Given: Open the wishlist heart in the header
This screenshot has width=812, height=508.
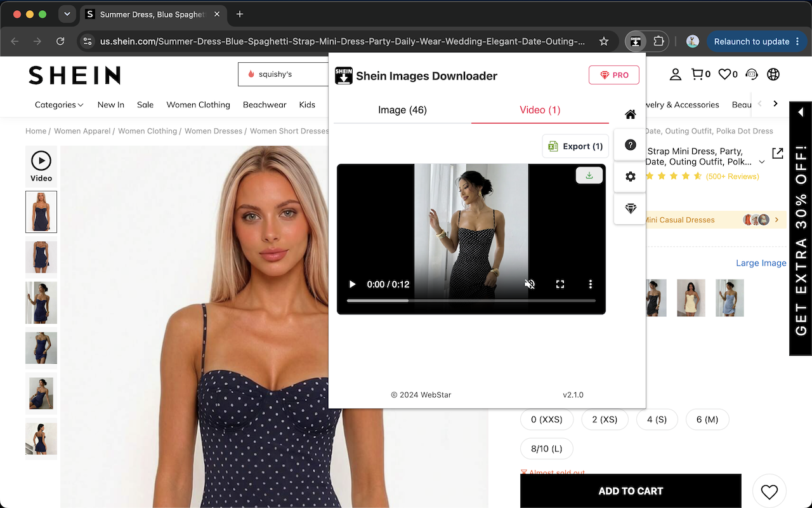Looking at the screenshot, I should 728,74.
